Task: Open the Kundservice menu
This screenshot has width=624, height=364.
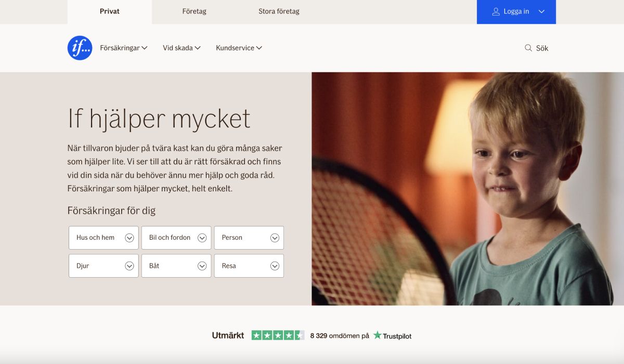Action: [x=239, y=48]
